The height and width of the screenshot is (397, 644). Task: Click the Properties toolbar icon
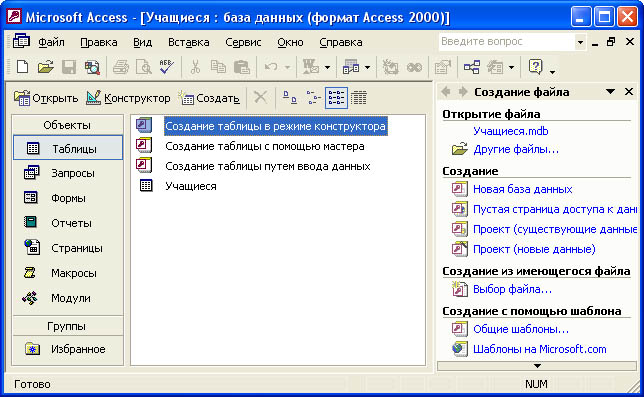coord(442,67)
